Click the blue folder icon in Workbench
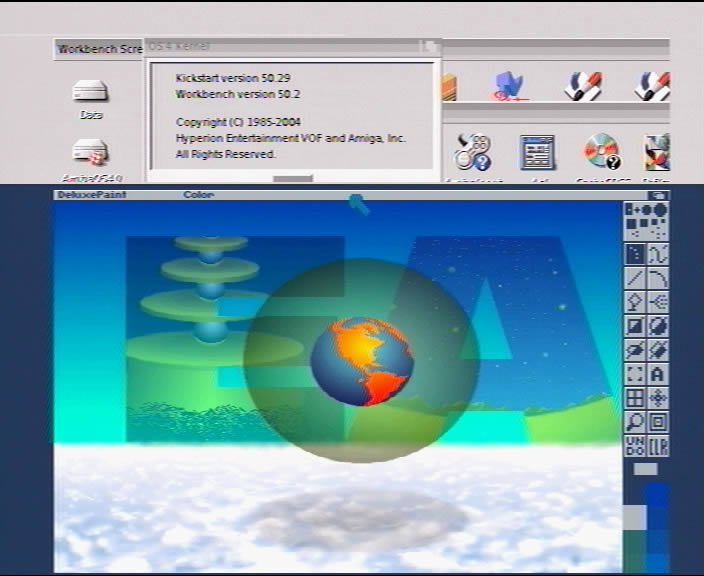Screen dimensions: 704x576 pyautogui.click(x=509, y=85)
